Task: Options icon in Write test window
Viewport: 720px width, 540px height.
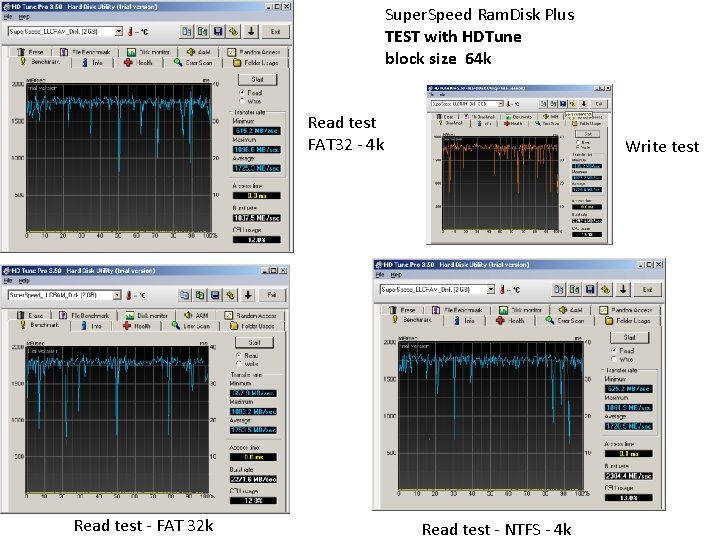Action: (573, 104)
